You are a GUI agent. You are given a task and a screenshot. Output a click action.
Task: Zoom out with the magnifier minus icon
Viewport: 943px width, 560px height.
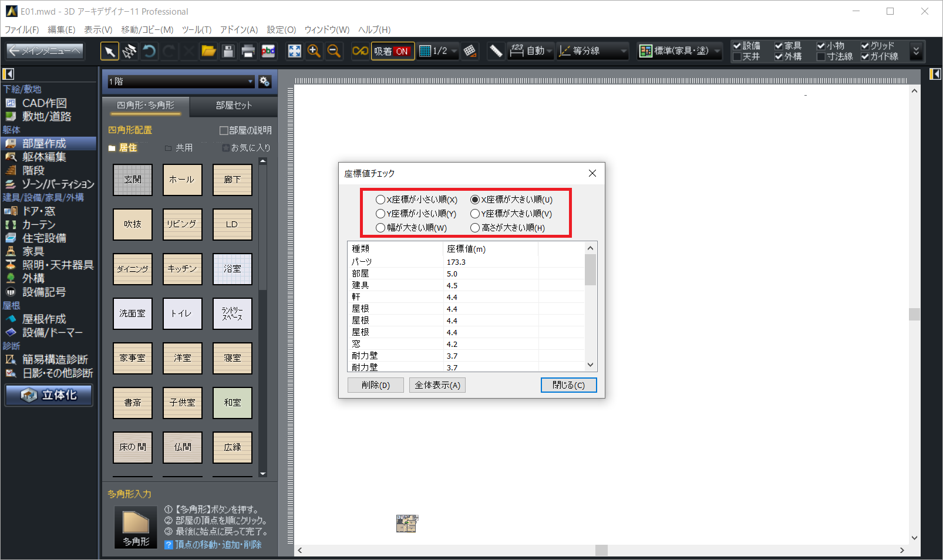(334, 52)
